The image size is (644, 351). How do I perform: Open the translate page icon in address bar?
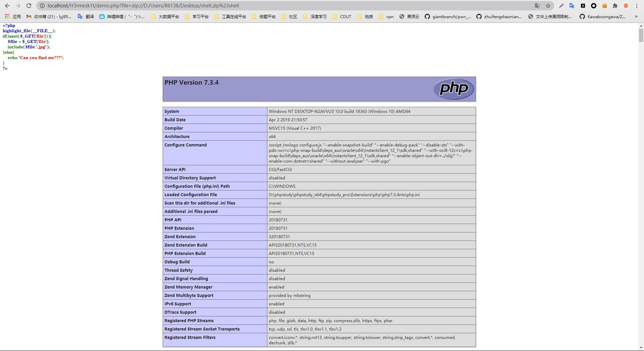pyautogui.click(x=537, y=6)
